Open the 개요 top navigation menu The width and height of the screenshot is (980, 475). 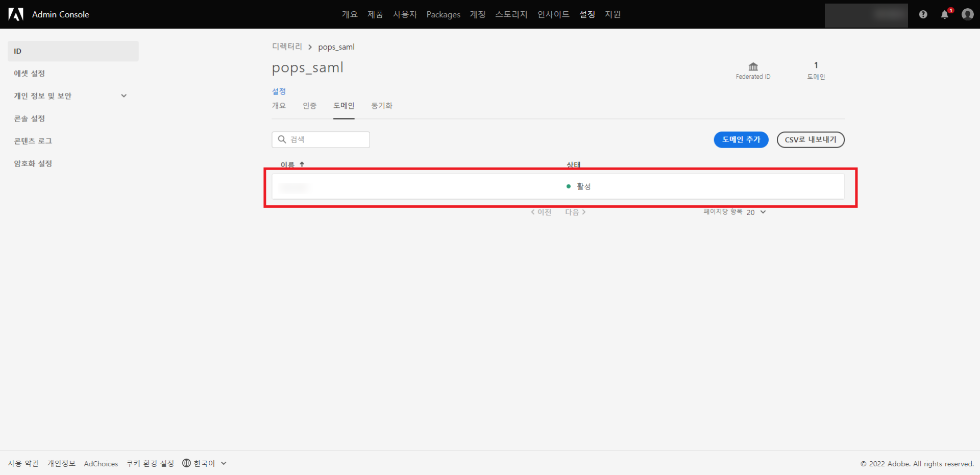click(x=350, y=14)
